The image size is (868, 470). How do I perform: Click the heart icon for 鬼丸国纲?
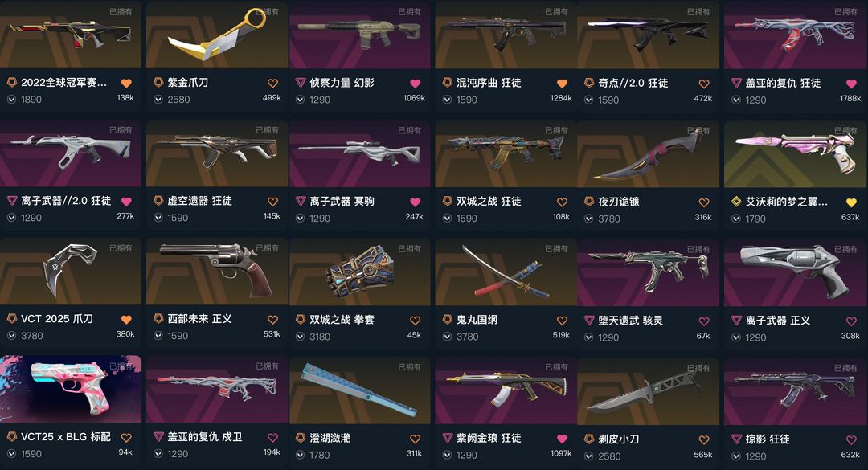tap(562, 321)
